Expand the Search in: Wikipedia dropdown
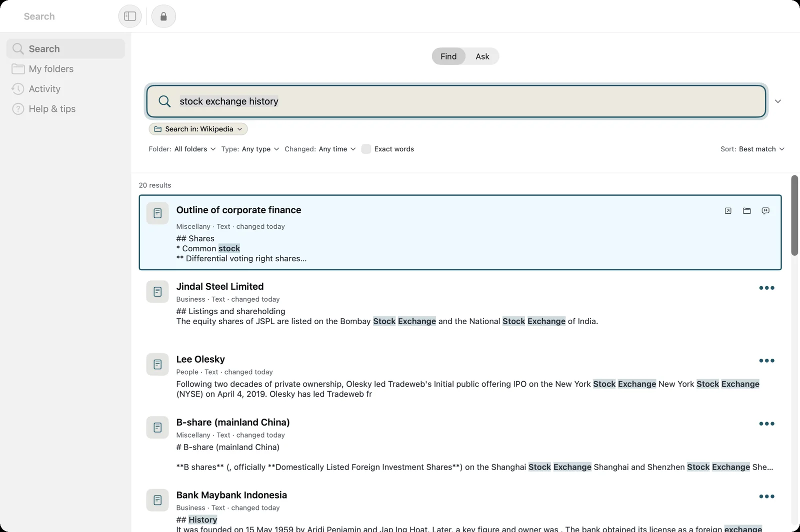800x532 pixels. (x=198, y=129)
